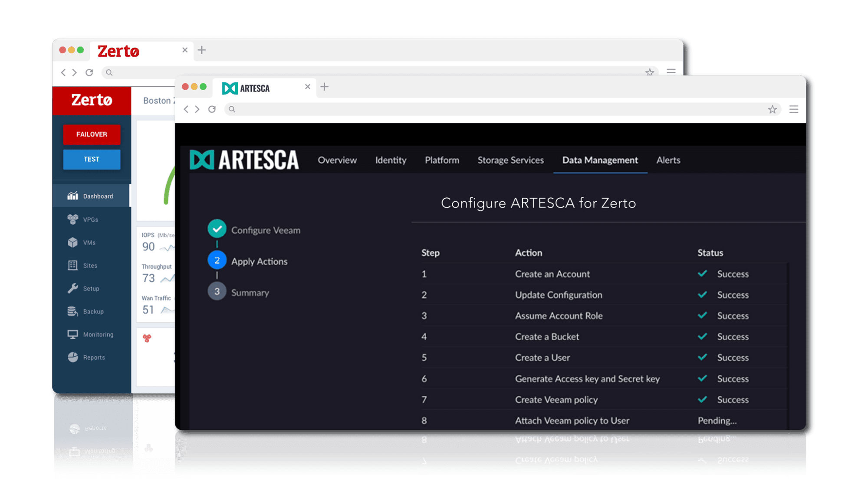Image resolution: width=868 pixels, height=484 pixels.
Task: Click the 'Pending...' status for step 8
Action: pos(717,421)
